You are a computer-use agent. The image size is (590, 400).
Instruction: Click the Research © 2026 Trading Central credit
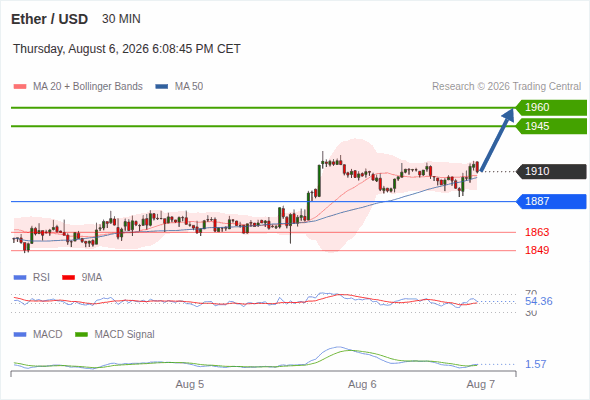pos(506,87)
